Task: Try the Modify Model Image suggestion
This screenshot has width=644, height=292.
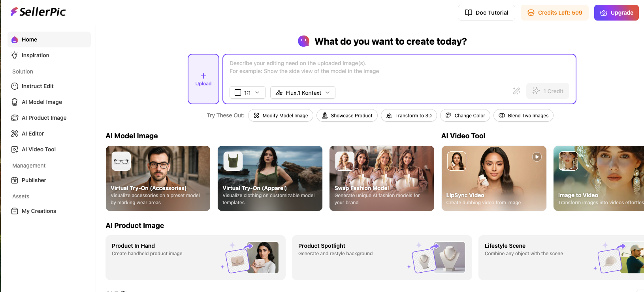Action: tap(281, 115)
